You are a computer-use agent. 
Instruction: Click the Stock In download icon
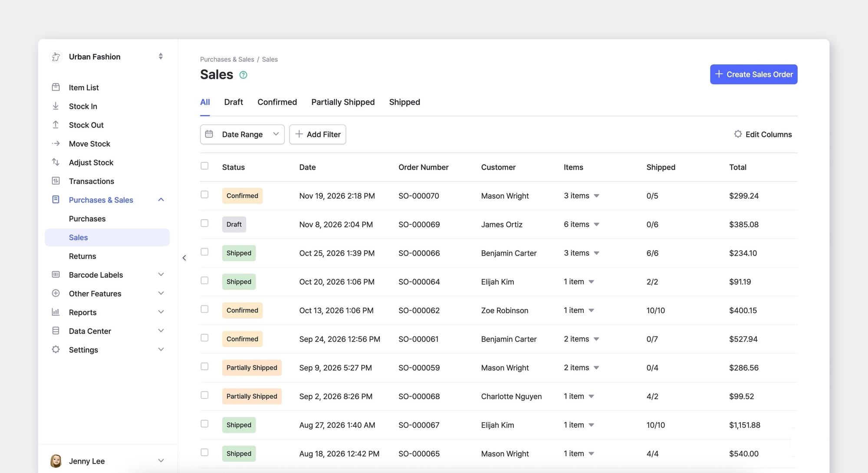coord(56,106)
